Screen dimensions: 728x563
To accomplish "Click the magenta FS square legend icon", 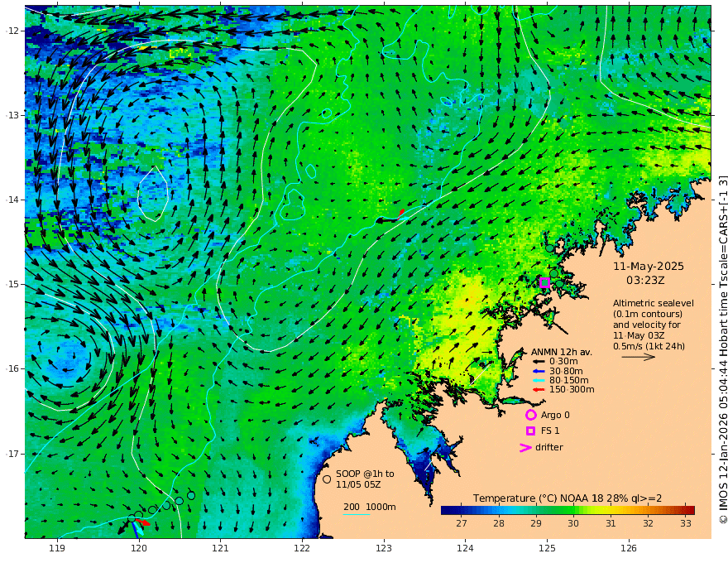I will point(530,431).
